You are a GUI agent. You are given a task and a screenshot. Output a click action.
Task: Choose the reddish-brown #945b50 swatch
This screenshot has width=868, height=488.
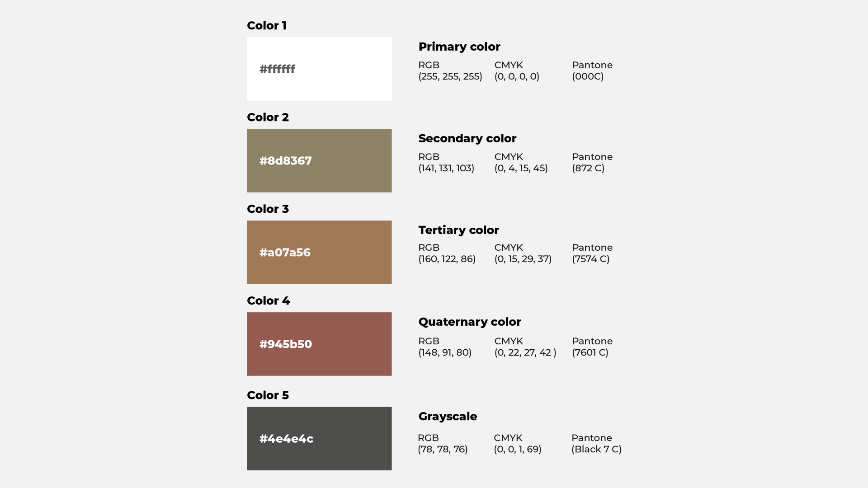tap(319, 344)
